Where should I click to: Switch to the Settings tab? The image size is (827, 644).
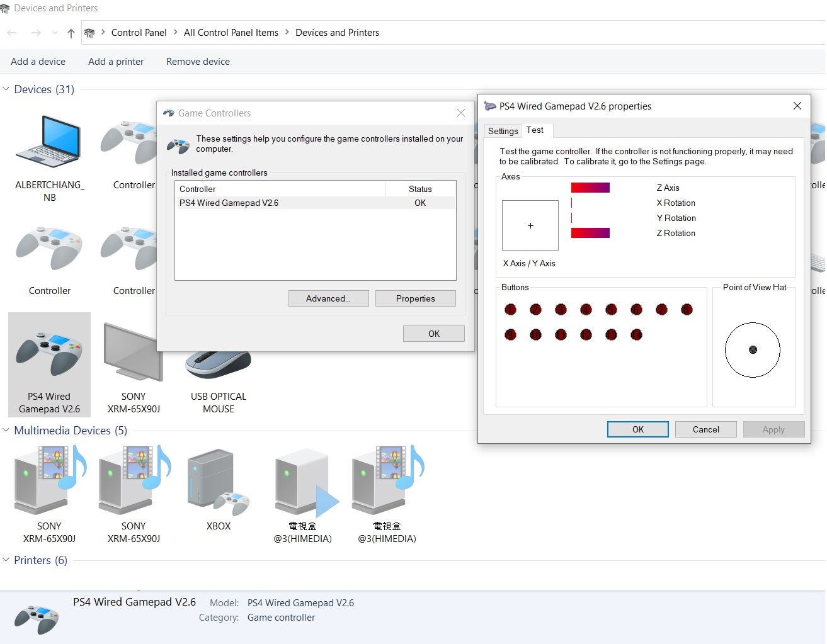(503, 131)
